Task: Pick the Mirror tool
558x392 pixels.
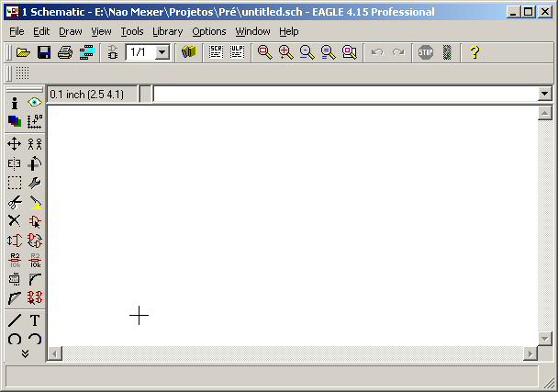Action: [15, 163]
